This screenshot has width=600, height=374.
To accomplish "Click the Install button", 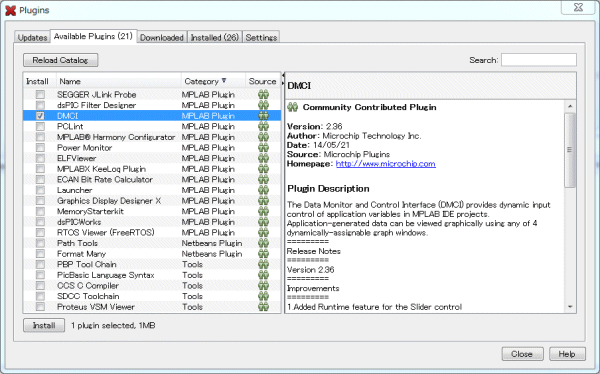I will [44, 325].
